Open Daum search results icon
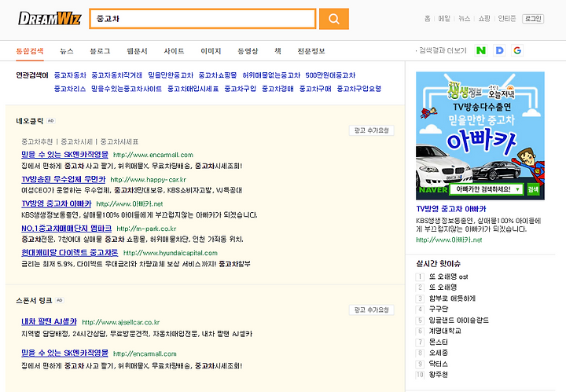The image size is (566, 392). tap(500, 50)
